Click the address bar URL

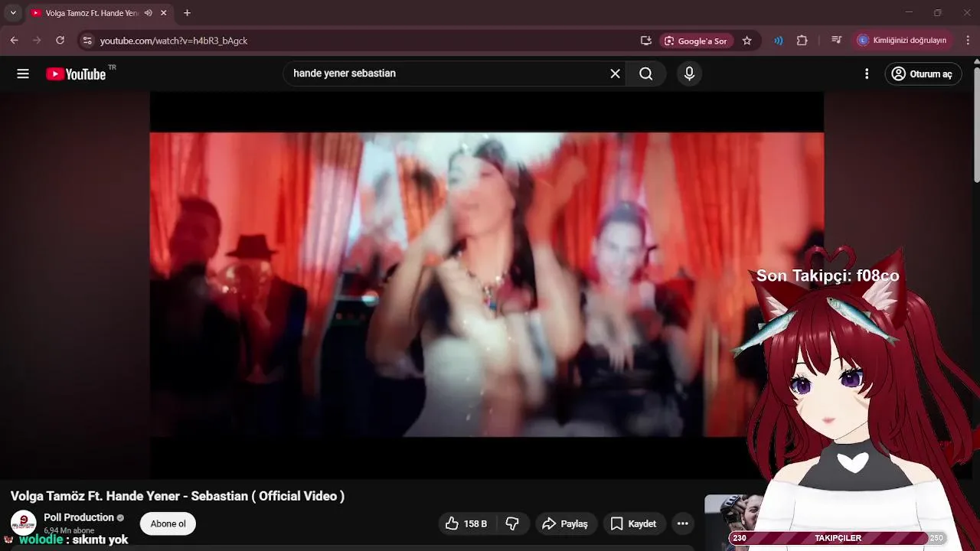174,41
